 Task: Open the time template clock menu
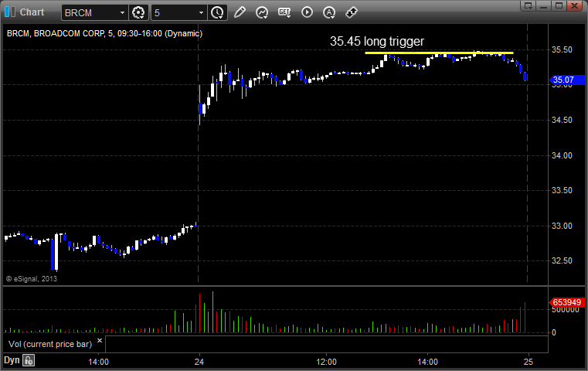tap(217, 13)
